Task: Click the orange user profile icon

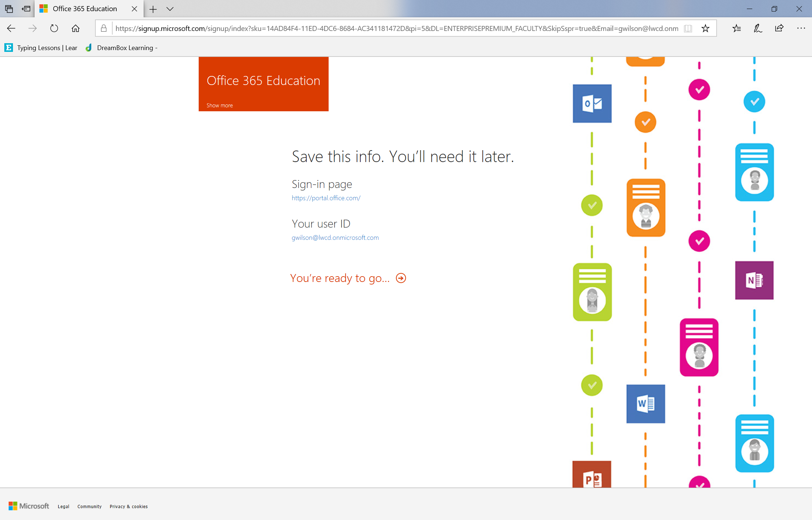Action: [645, 206]
